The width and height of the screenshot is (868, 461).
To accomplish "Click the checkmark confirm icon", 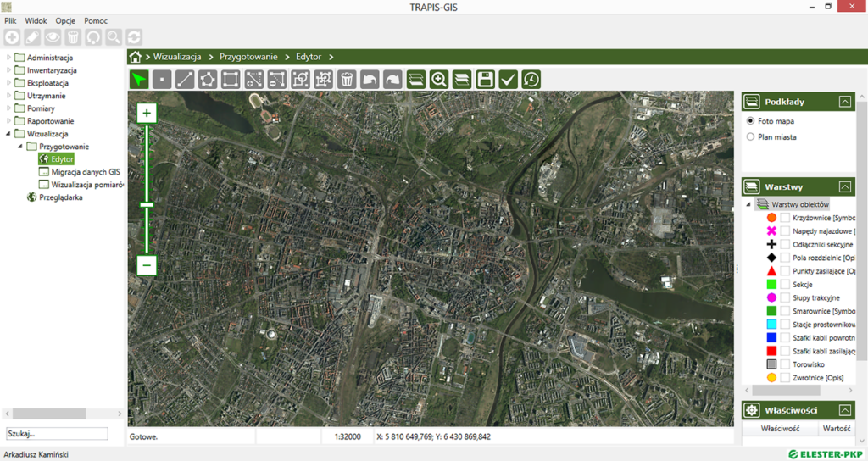I will 508,80.
